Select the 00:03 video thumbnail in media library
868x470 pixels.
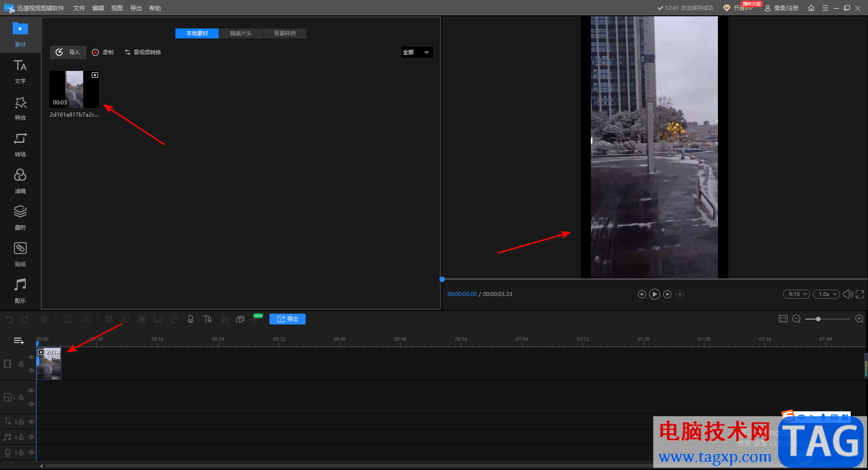(x=74, y=89)
